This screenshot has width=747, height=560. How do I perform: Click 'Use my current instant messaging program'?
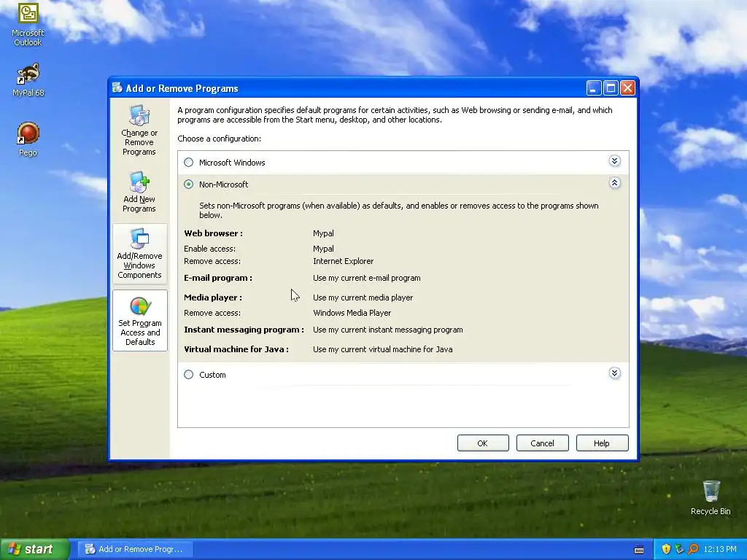click(388, 330)
